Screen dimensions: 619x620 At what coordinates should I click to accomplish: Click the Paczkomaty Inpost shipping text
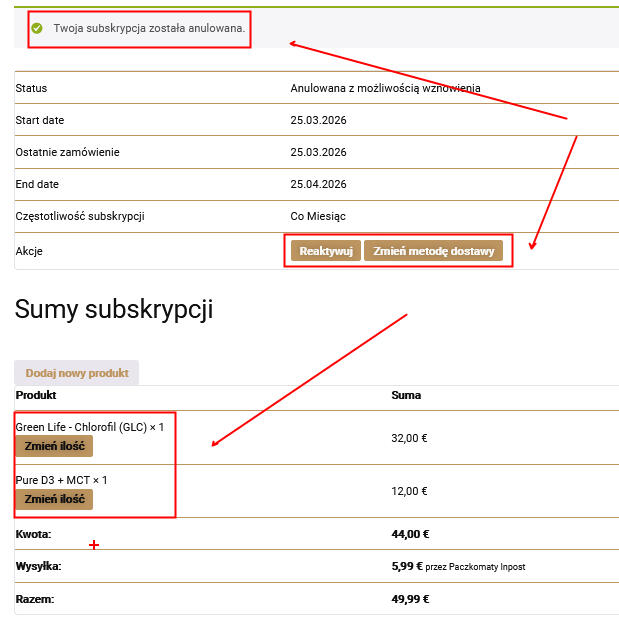click(475, 567)
